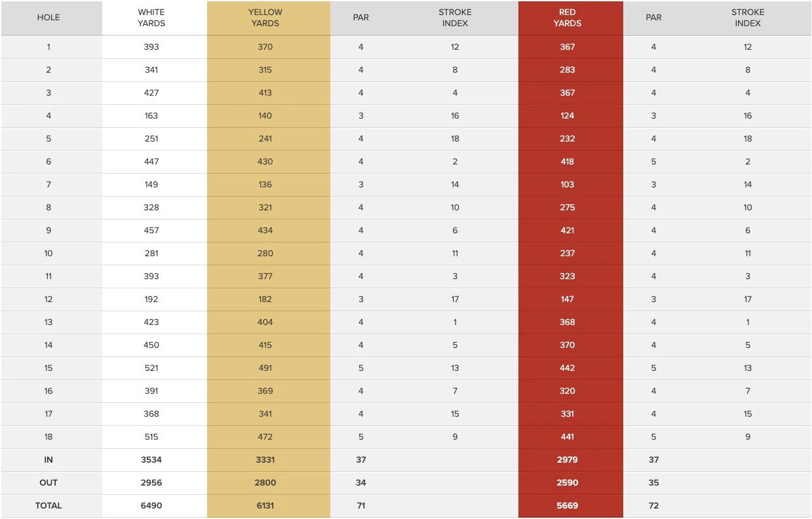Screen dimensions: 812x519
Task: Select the RED YARDS column header
Action: (x=568, y=18)
